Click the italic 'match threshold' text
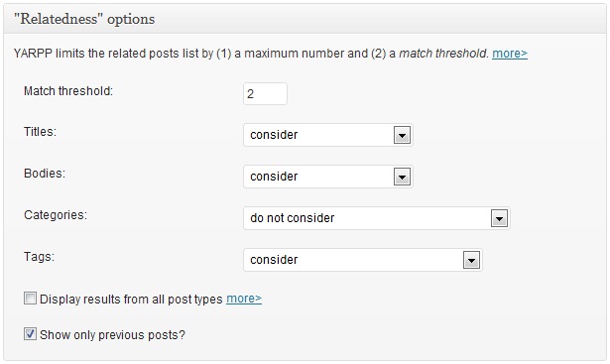610x364 pixels. 443,54
